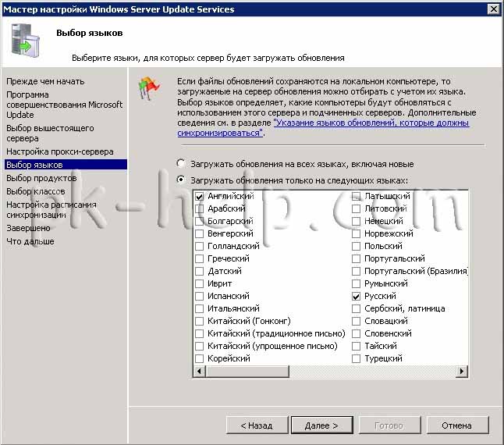
Task: Open the update languages synchronization help link
Action: tap(323, 128)
